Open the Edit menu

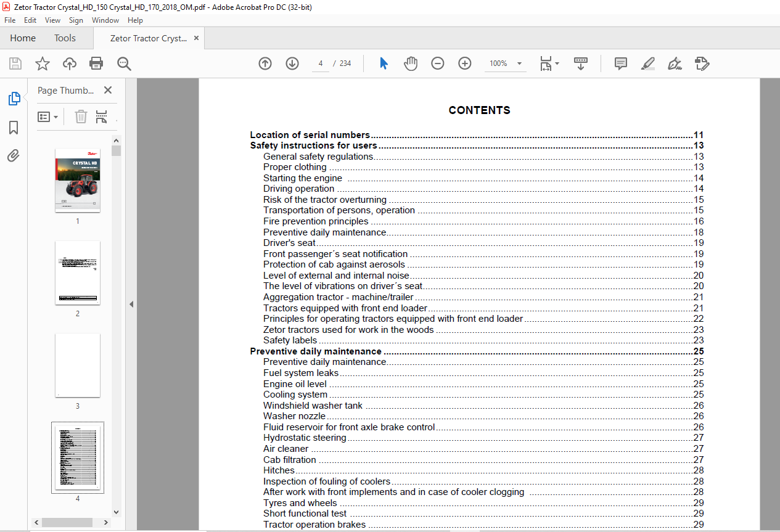30,20
